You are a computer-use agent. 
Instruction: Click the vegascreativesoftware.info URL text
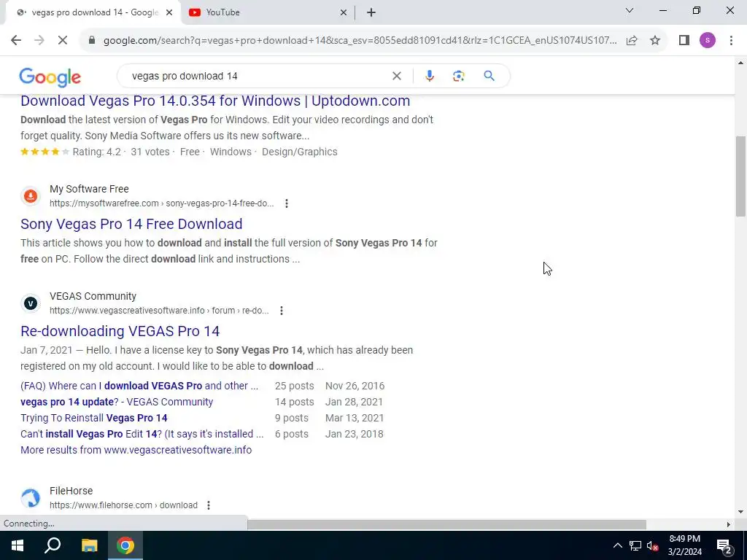159,311
